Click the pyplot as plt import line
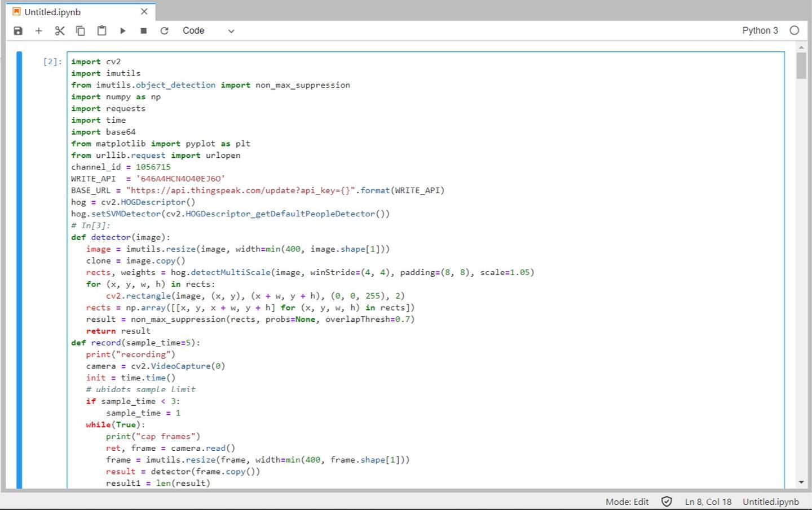The height and width of the screenshot is (510, 812). [161, 144]
